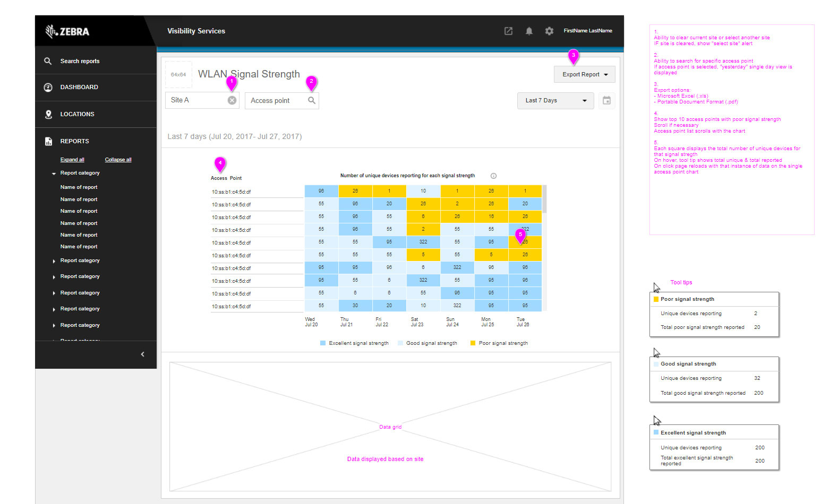
Task: Expand the second Report category
Action: coord(54,261)
